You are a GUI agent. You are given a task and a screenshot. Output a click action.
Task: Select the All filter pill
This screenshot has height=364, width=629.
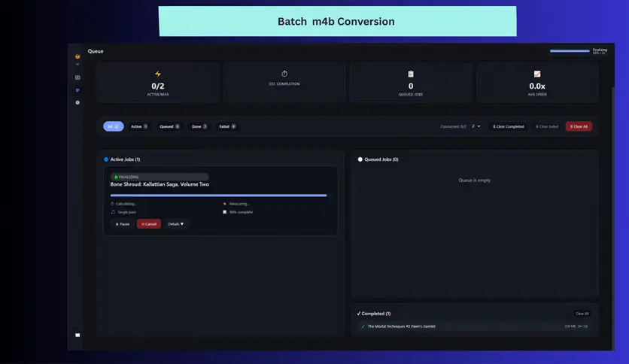click(114, 126)
